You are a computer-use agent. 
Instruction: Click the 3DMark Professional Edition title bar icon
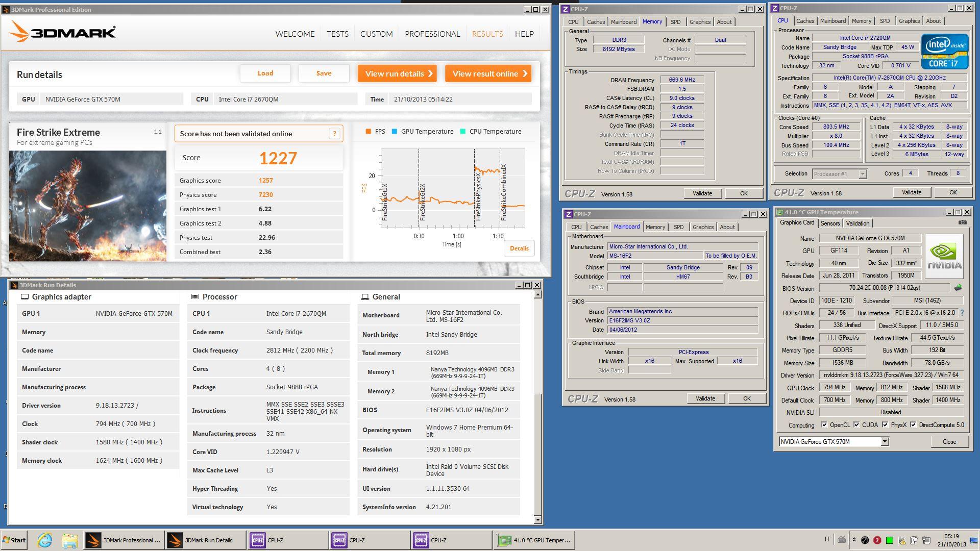click(x=6, y=9)
